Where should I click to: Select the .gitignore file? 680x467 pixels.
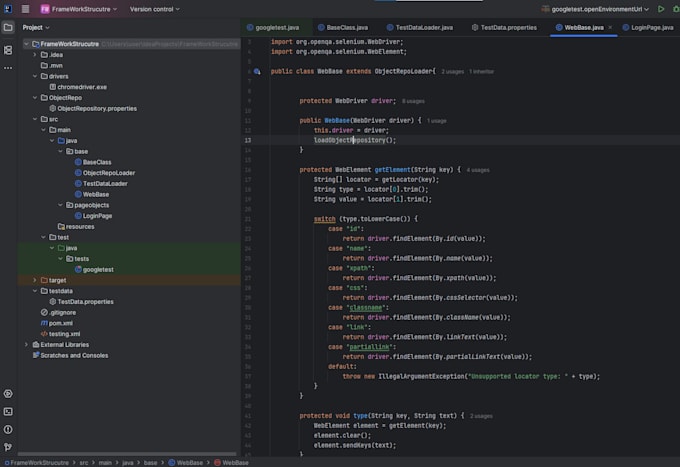tap(62, 313)
